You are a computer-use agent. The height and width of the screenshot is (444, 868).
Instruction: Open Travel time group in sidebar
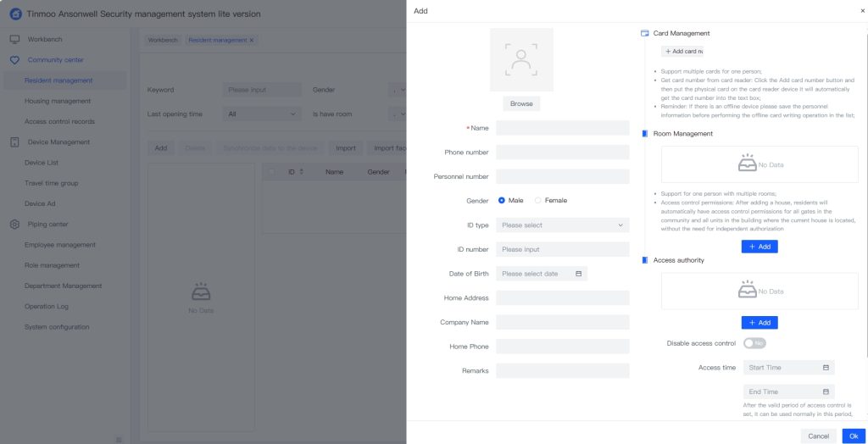(x=52, y=183)
